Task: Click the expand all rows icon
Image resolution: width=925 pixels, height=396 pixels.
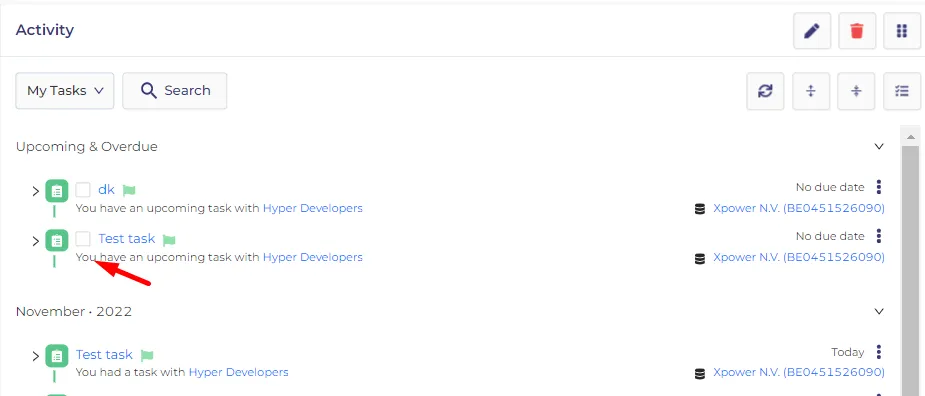Action: tap(811, 91)
